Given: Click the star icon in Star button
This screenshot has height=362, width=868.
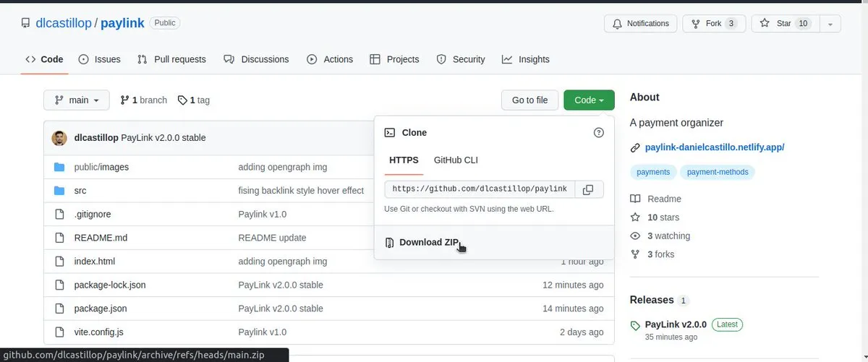Looking at the screenshot, I should pos(765,24).
